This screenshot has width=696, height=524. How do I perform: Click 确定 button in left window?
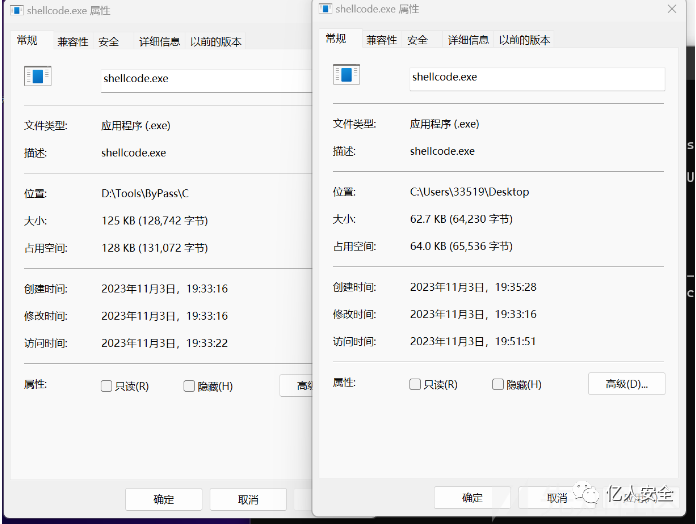coord(164,500)
